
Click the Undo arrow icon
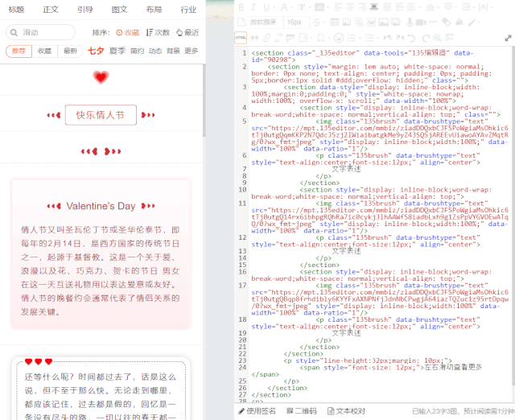pyautogui.click(x=412, y=38)
